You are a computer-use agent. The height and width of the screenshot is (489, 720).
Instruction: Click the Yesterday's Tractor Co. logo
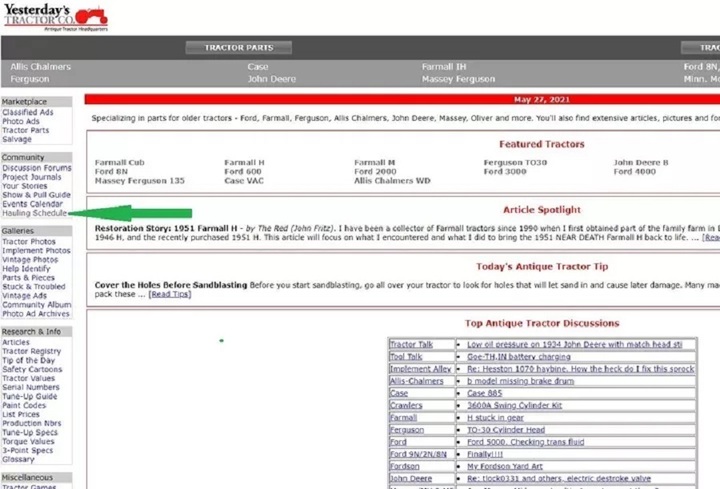pos(56,17)
